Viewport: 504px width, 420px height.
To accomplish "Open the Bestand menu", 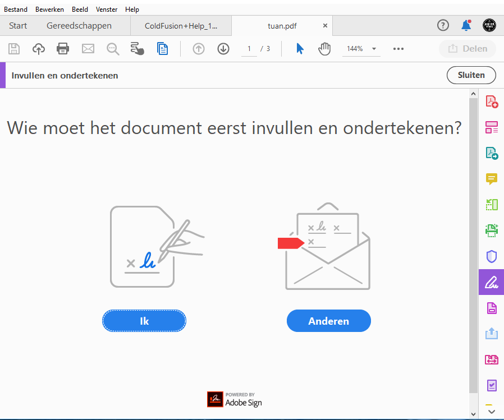I will [x=16, y=9].
